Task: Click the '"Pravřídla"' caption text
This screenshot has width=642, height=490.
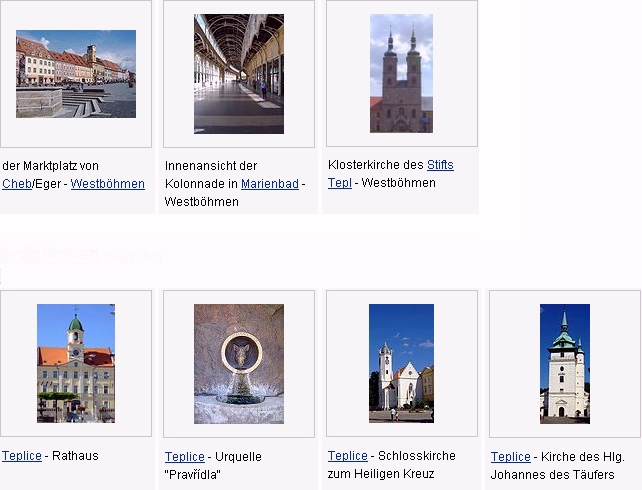Action: (x=193, y=475)
